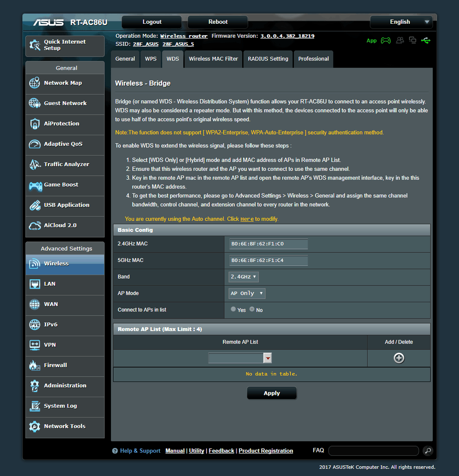
Task: Select Yes for Connect to APs
Action: [x=233, y=309]
